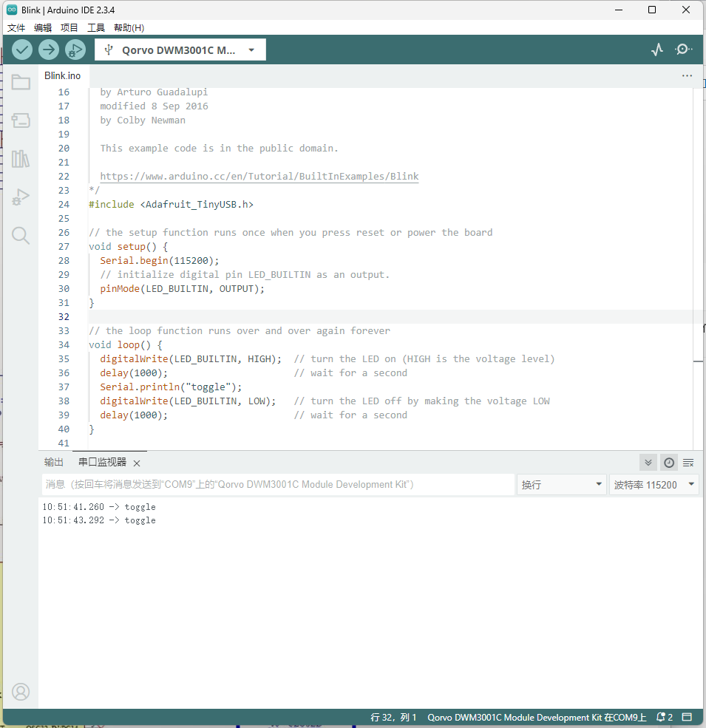The image size is (706, 728).
Task: Click the 行 32, 列 1 cursor position
Action: [393, 718]
